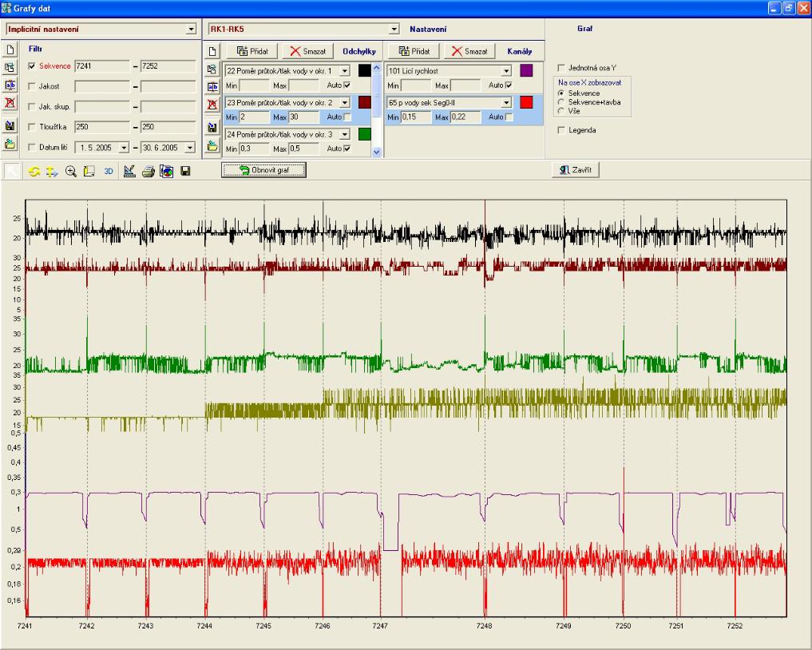The width and height of the screenshot is (812, 650).
Task: Check the Jednotná osa Y checkbox
Action: coord(560,68)
